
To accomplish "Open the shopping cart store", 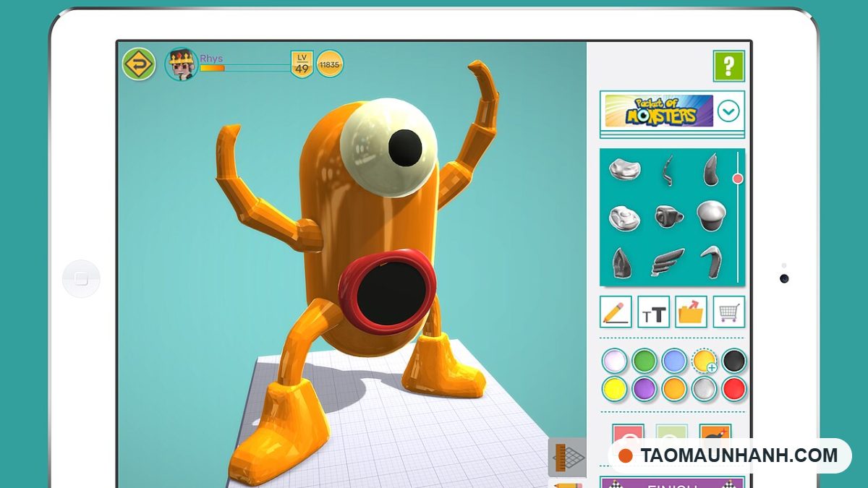I will 729,312.
